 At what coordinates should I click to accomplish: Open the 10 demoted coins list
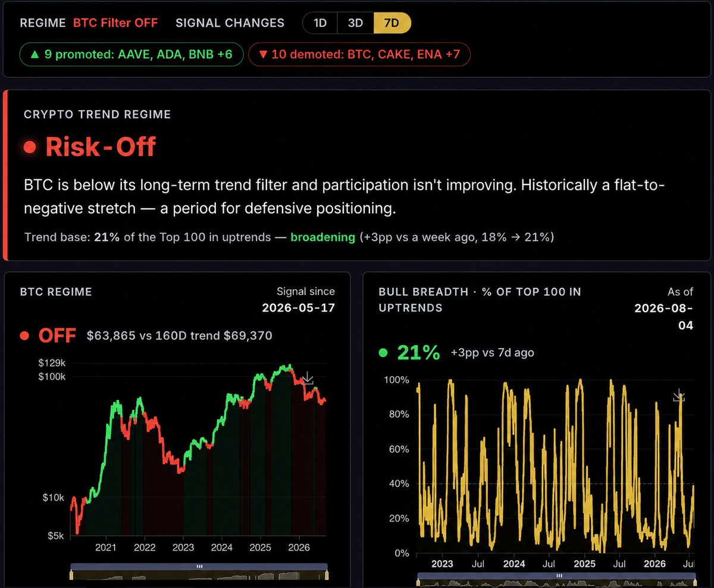click(359, 54)
